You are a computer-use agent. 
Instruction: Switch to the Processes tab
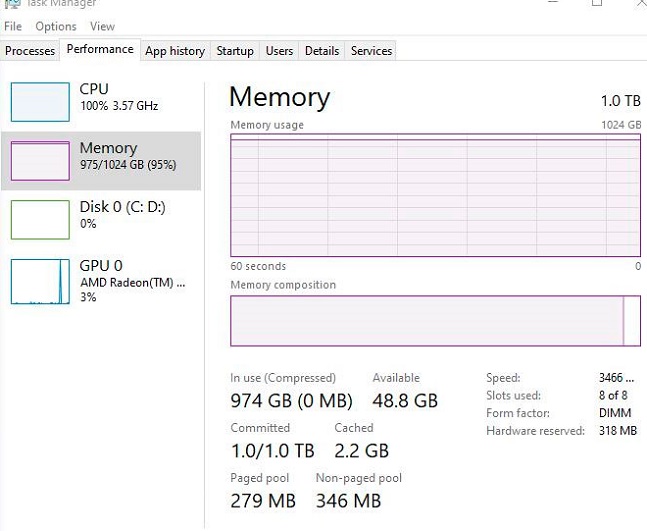[30, 51]
